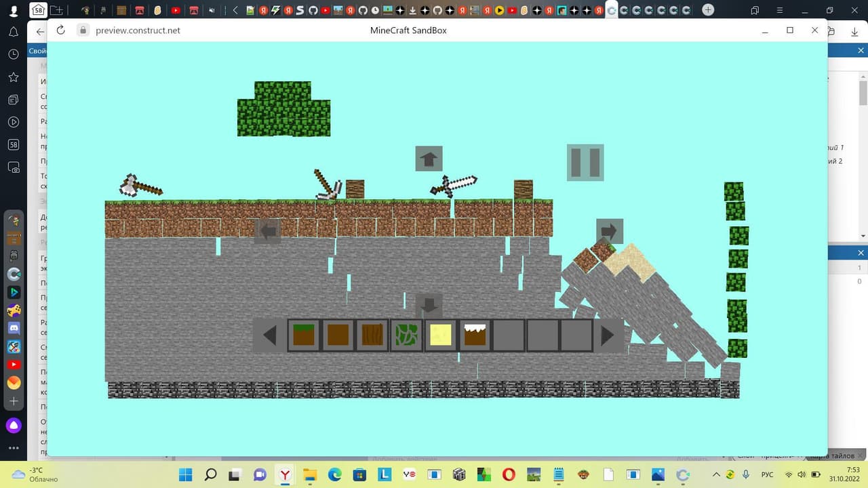Click the preview.construct.net address text
This screenshot has height=488, width=868.
click(x=138, y=30)
